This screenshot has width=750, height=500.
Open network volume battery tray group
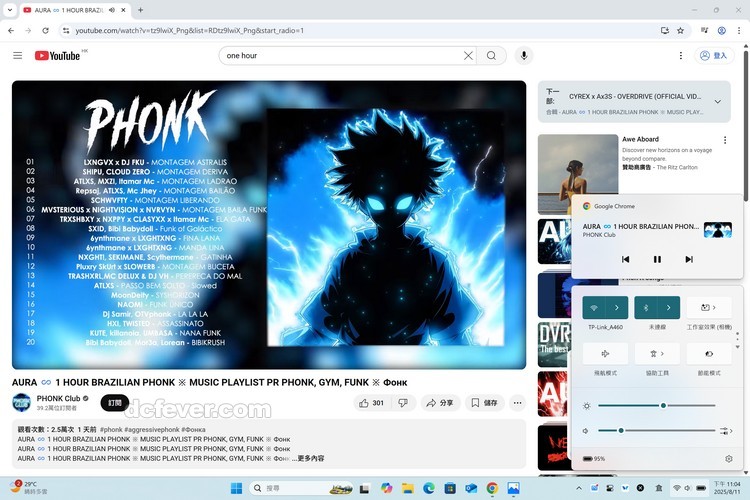689,488
